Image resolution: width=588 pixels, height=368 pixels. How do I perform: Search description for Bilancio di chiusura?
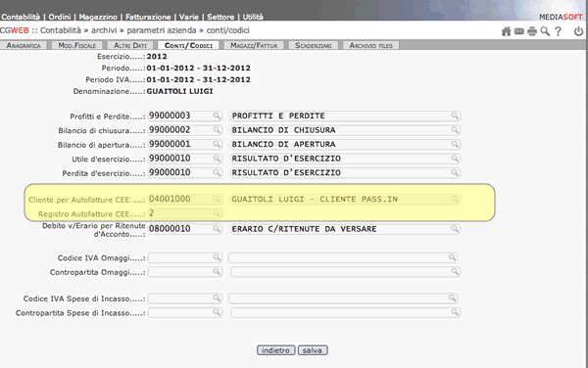(x=455, y=130)
